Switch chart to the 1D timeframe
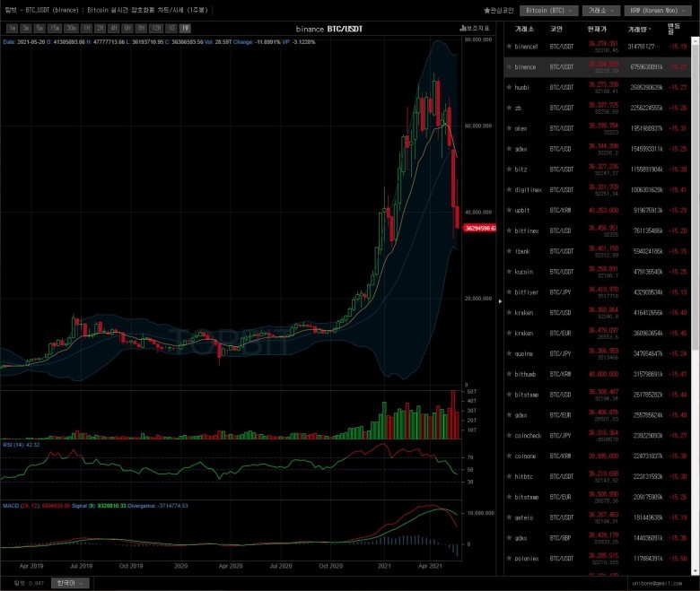 171,28
